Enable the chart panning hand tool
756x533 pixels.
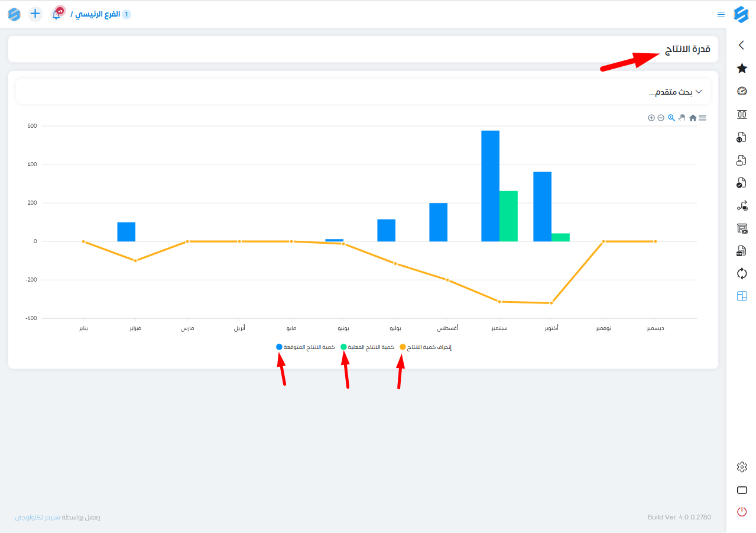point(682,118)
